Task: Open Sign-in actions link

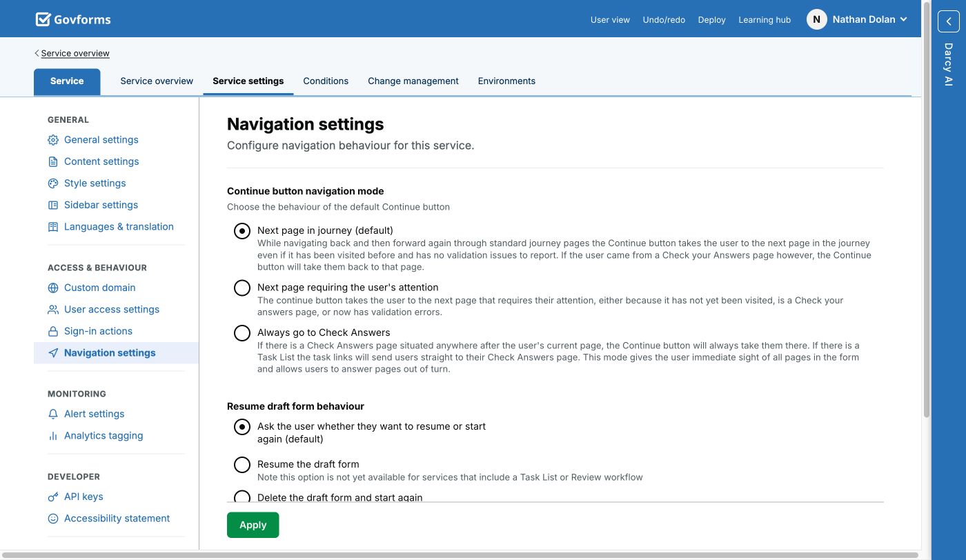Action: [x=98, y=331]
